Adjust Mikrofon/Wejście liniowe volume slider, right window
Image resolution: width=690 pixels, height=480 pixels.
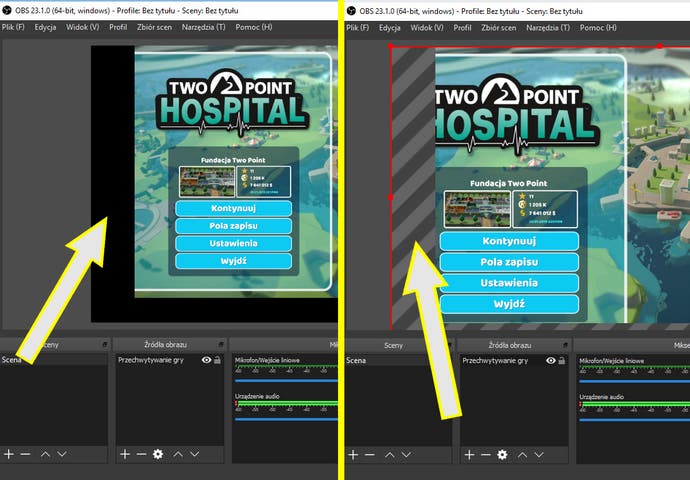click(x=635, y=381)
